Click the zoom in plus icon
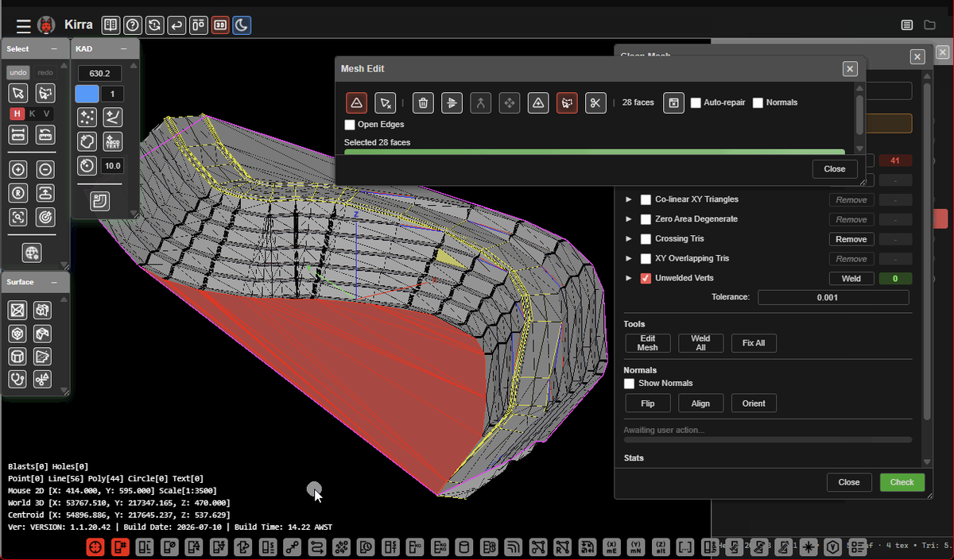The width and height of the screenshot is (954, 560). [x=19, y=169]
